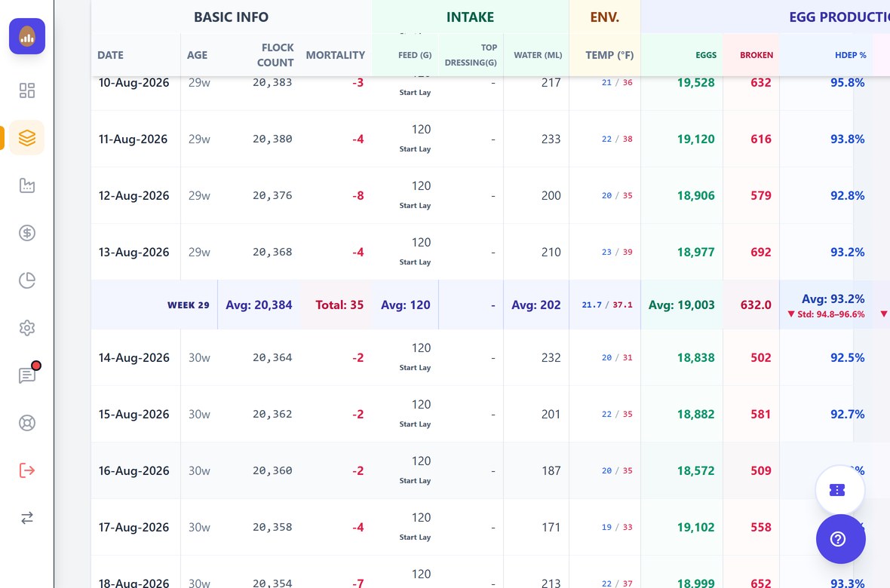Click the swap arrows icon

(26, 518)
